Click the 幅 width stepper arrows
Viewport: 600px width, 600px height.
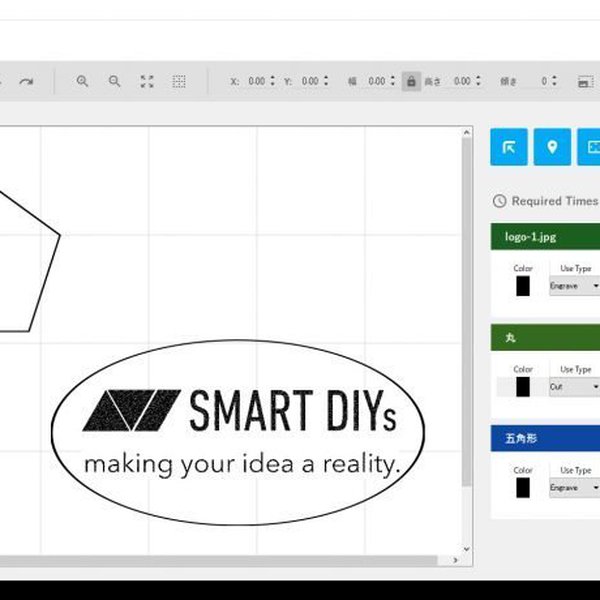pos(391,82)
